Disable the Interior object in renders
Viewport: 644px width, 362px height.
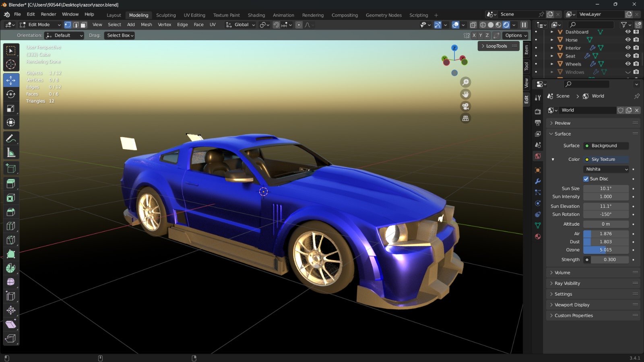(636, 48)
